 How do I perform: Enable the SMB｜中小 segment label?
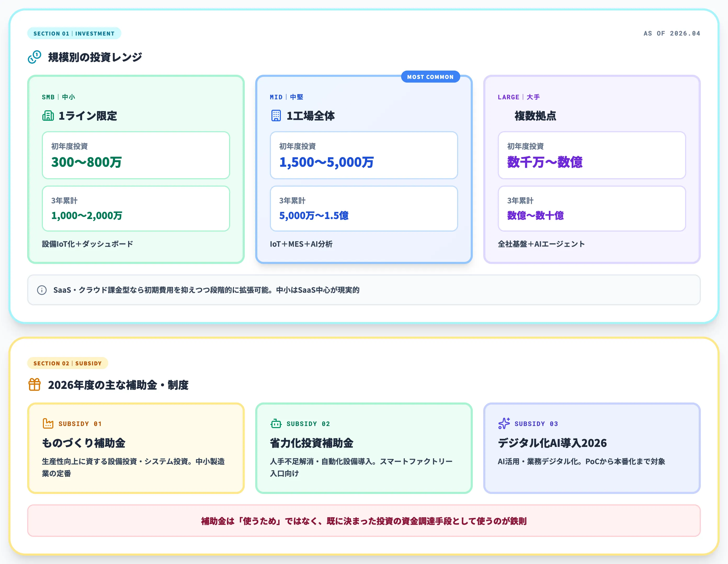(x=58, y=97)
